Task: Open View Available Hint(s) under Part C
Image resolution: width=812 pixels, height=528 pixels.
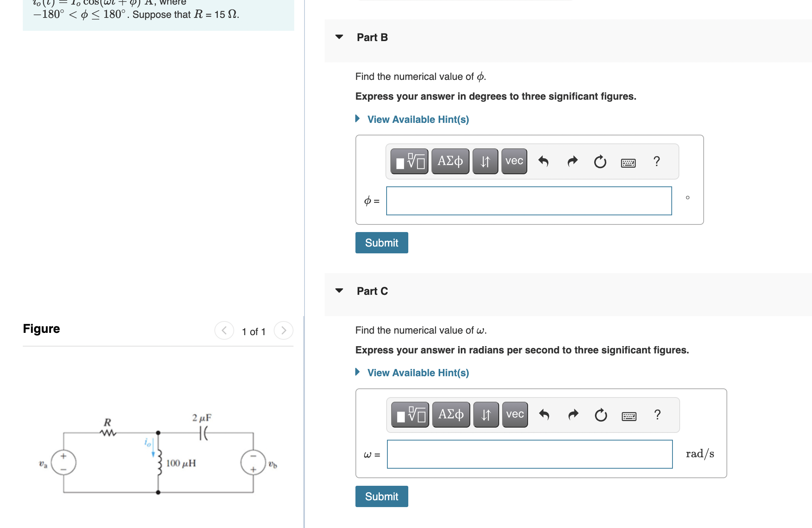Action: [x=417, y=372]
